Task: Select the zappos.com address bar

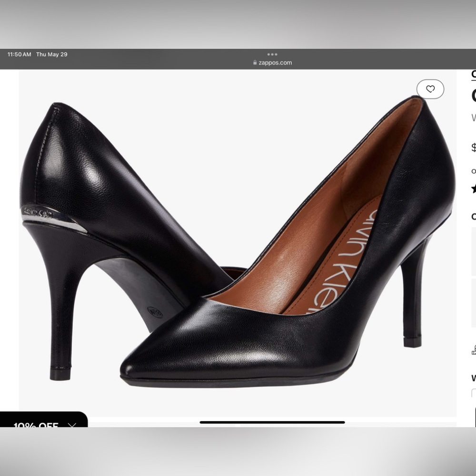Action: (272, 62)
